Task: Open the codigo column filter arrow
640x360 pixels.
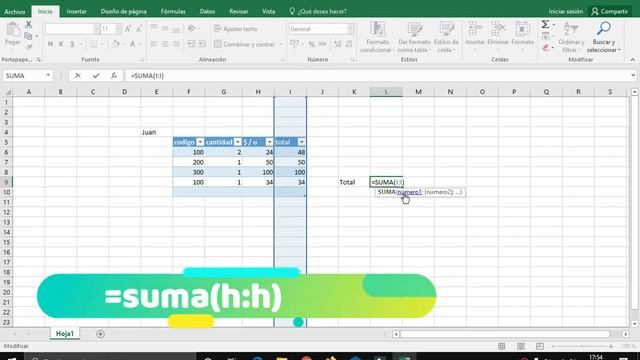Action: point(200,142)
